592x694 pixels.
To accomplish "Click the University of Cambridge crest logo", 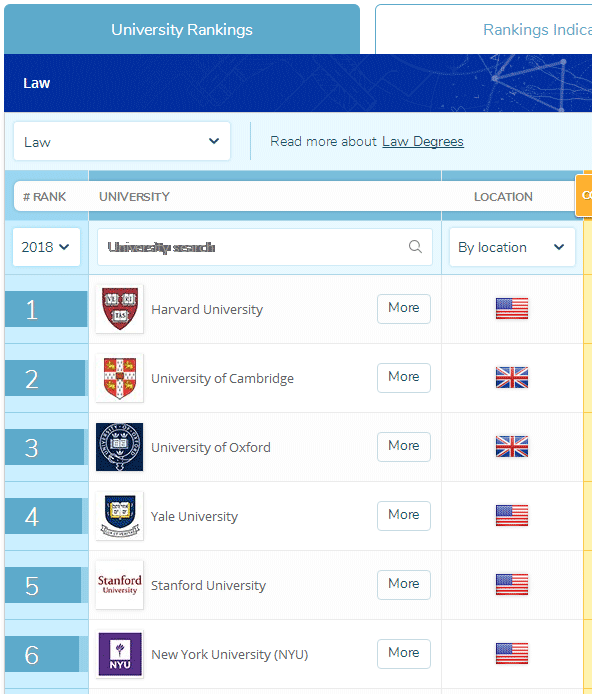I will [119, 378].
